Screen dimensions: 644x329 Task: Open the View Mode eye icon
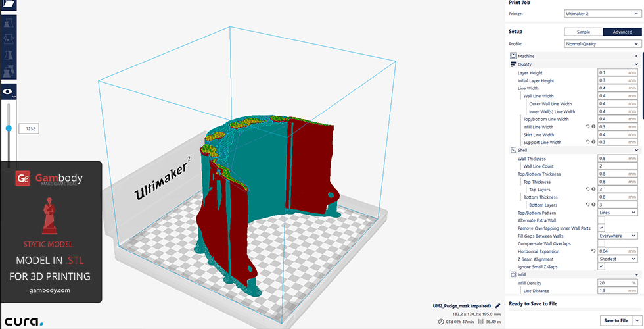(9, 93)
